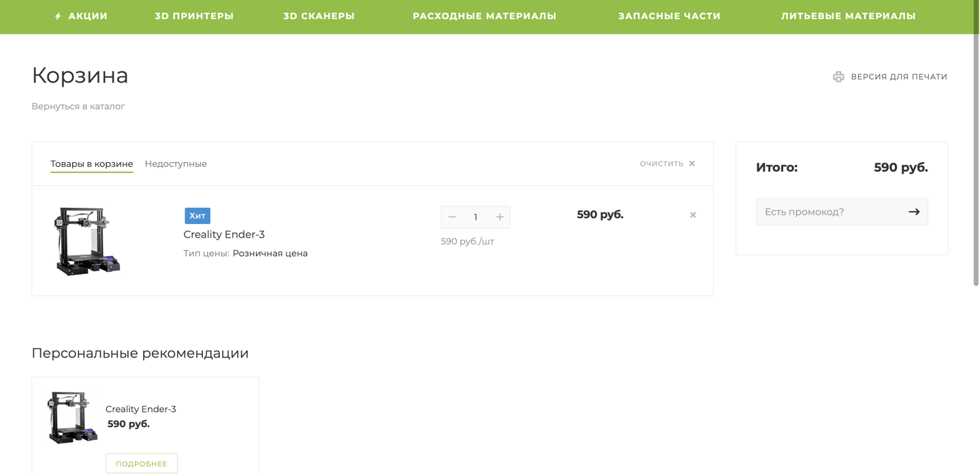The height and width of the screenshot is (474, 980).
Task: Open Creality Ender-3 cart item thumbnail
Action: click(x=86, y=241)
